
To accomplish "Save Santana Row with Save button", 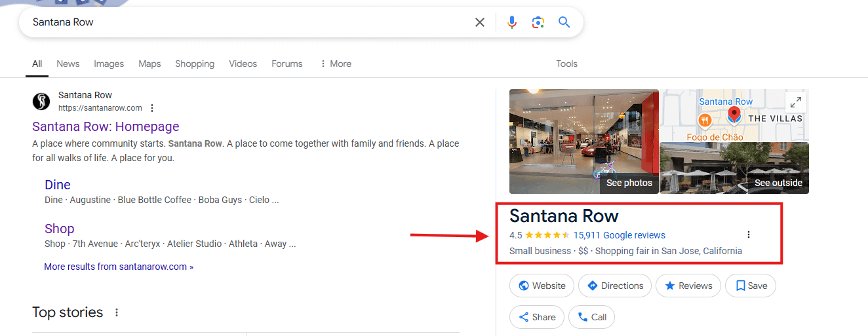I will [751, 286].
